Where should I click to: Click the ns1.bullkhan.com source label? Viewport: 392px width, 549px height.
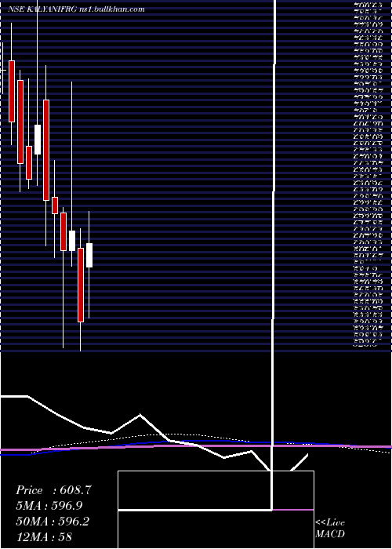tap(112, 9)
